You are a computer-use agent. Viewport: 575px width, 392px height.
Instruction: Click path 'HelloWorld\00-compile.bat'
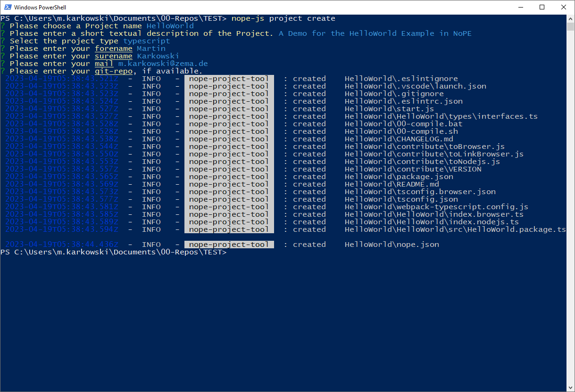click(x=404, y=124)
